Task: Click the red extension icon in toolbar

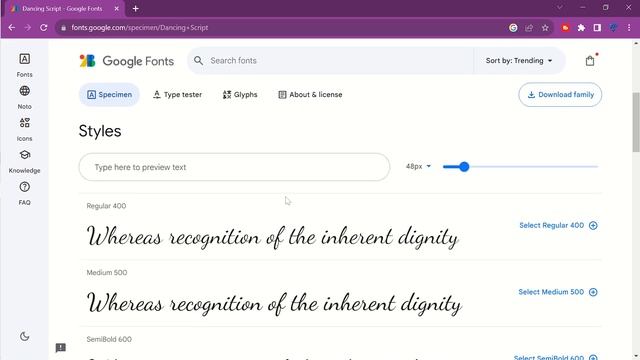Action: pyautogui.click(x=565, y=28)
